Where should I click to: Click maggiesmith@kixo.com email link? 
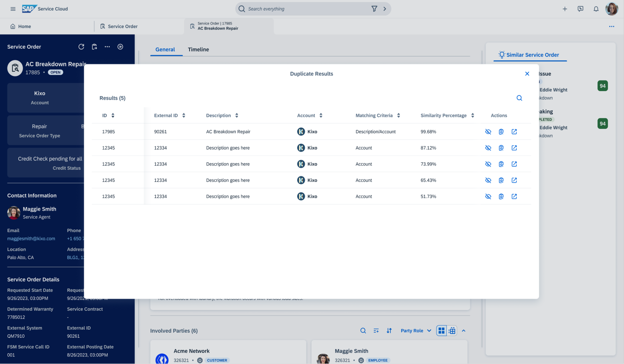coord(31,239)
